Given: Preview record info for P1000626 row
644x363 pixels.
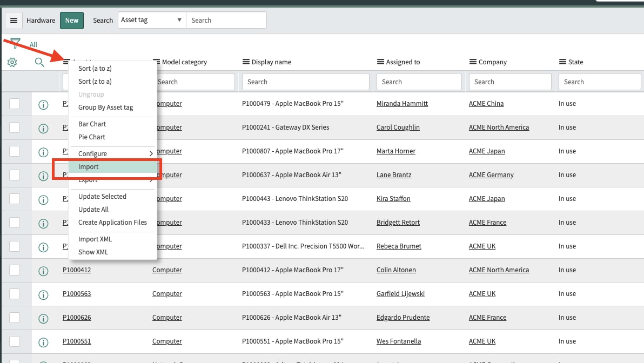Looking at the screenshot, I should (x=43, y=319).
